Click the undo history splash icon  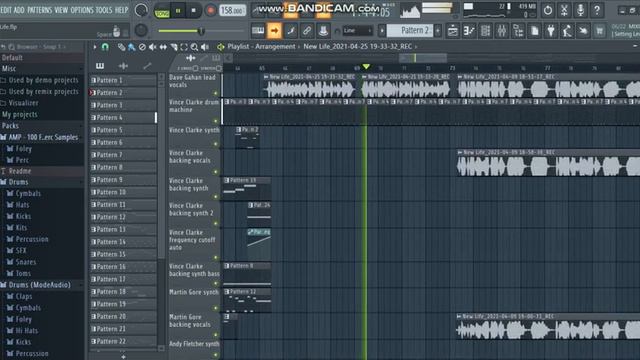click(x=583, y=31)
